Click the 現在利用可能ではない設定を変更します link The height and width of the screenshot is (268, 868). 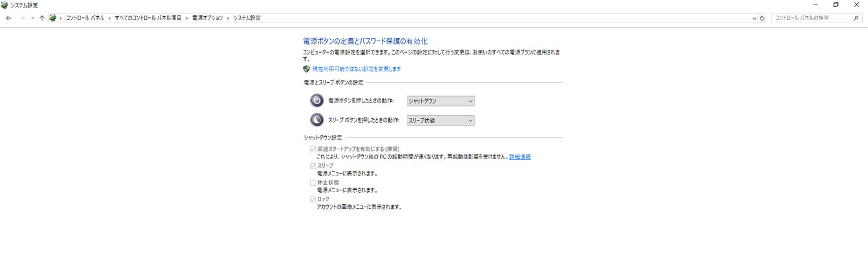pyautogui.click(x=356, y=69)
